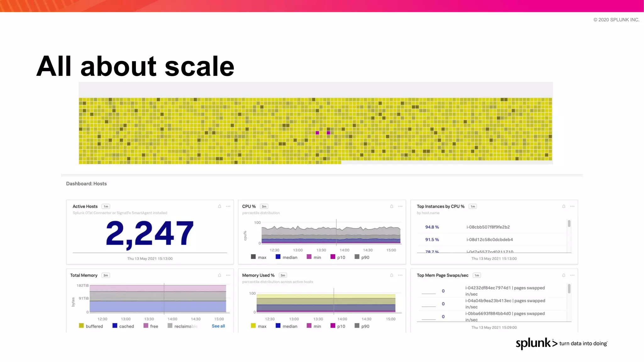Click the alert bell on Active Hosts chart
This screenshot has height=362, width=644.
coord(219,206)
